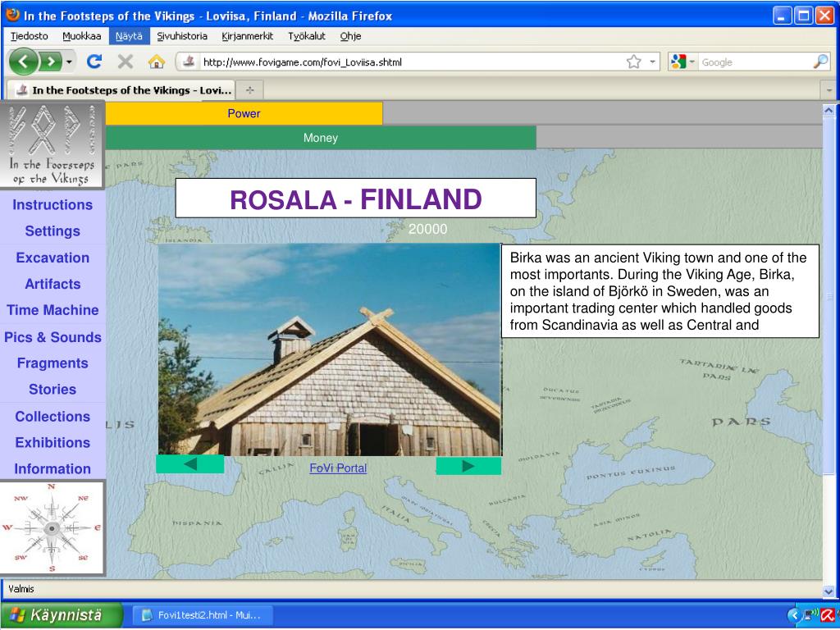Click the search magnifying glass icon
Image resolution: width=840 pixels, height=630 pixels.
pos(820,62)
